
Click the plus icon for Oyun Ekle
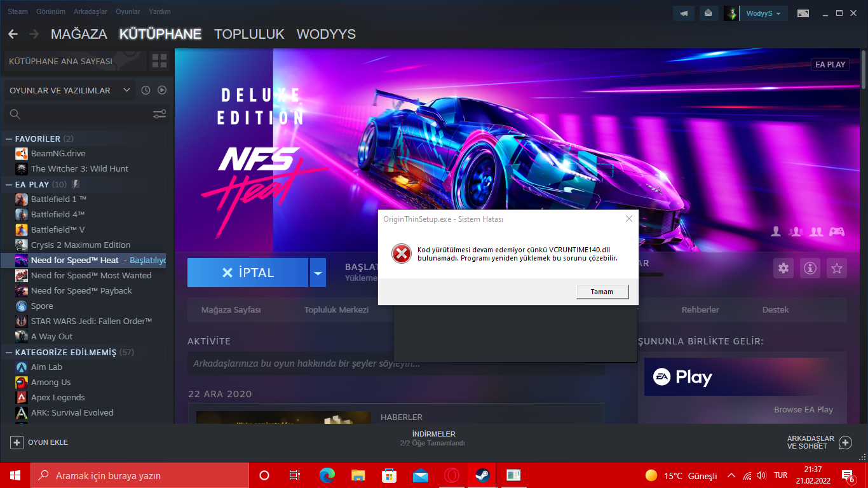[17, 442]
